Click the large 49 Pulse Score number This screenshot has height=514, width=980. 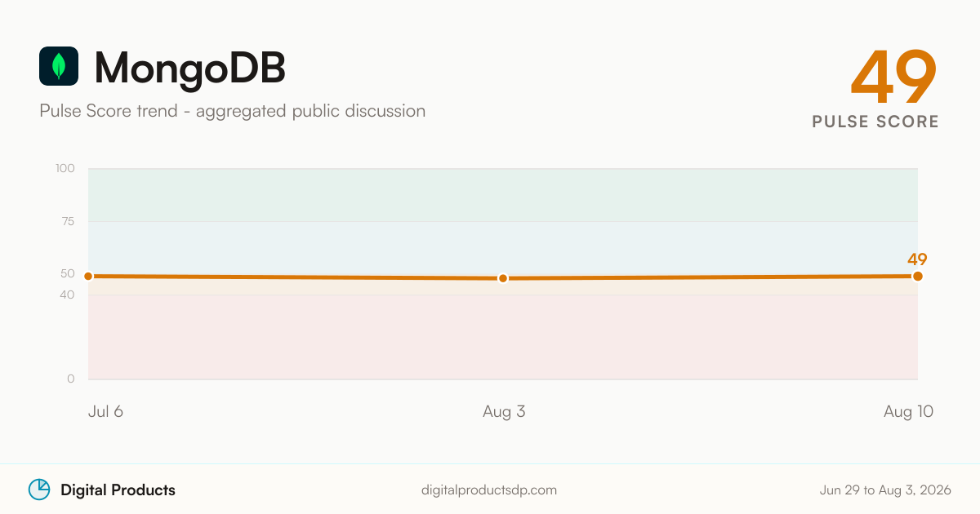click(x=893, y=78)
